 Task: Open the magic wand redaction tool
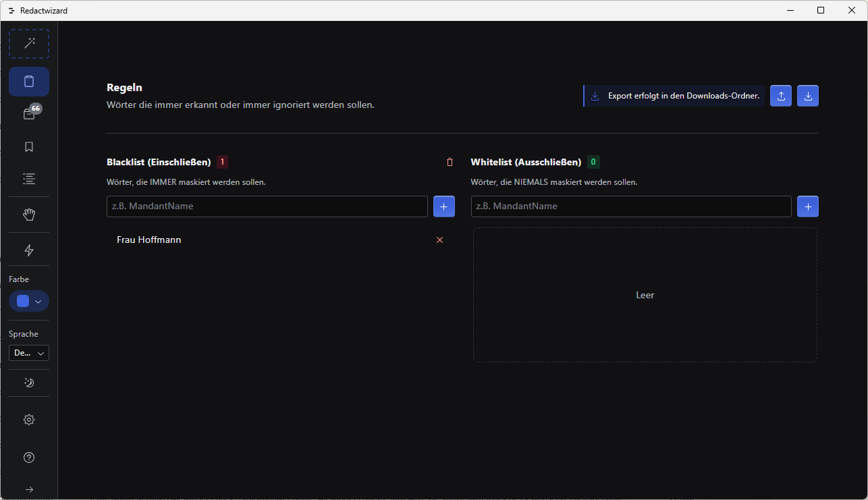pos(29,44)
